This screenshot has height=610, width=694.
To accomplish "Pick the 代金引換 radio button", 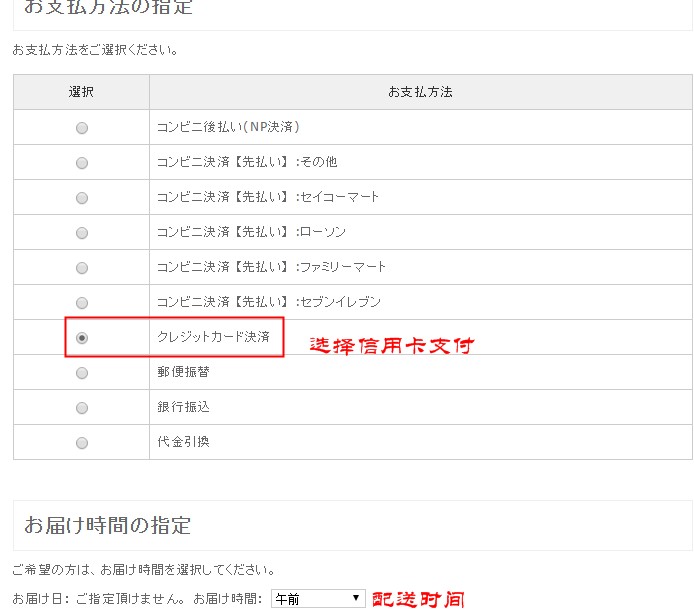I will point(82,443).
